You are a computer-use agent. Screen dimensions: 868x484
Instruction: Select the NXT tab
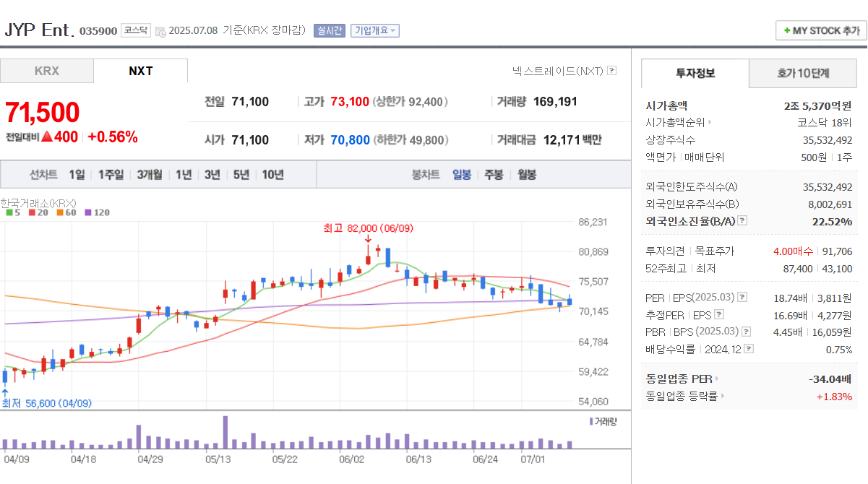tap(141, 71)
